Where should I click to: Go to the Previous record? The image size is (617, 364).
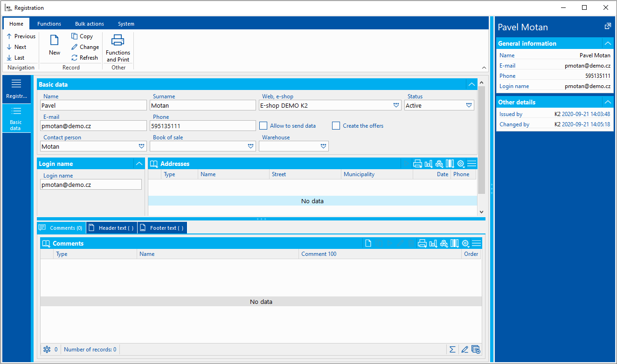click(x=21, y=36)
